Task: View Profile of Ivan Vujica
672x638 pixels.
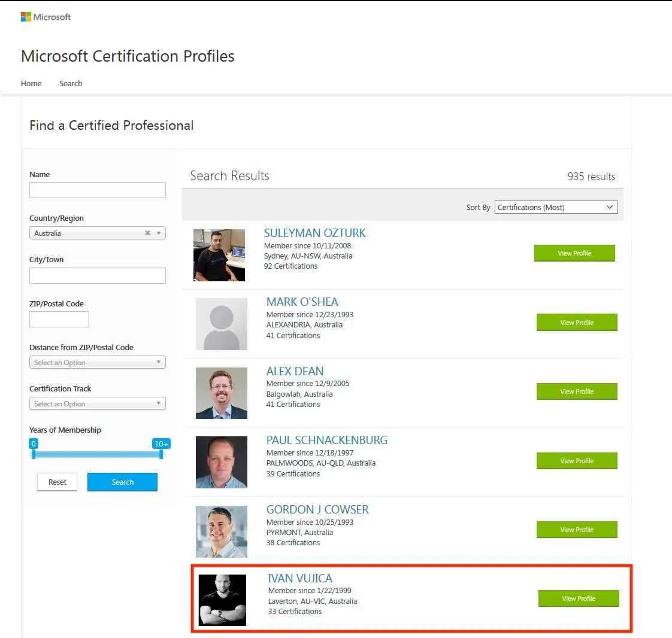Action: click(x=579, y=598)
